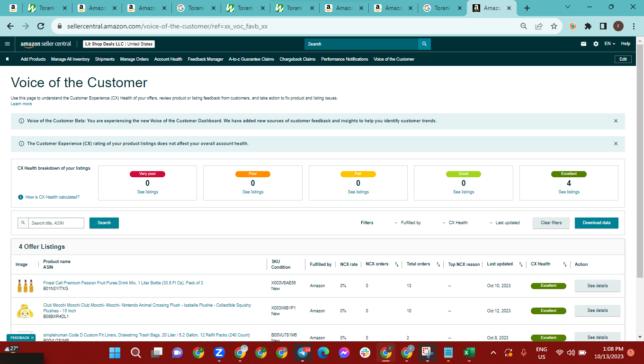Open the Chrome profile avatar

618,27
